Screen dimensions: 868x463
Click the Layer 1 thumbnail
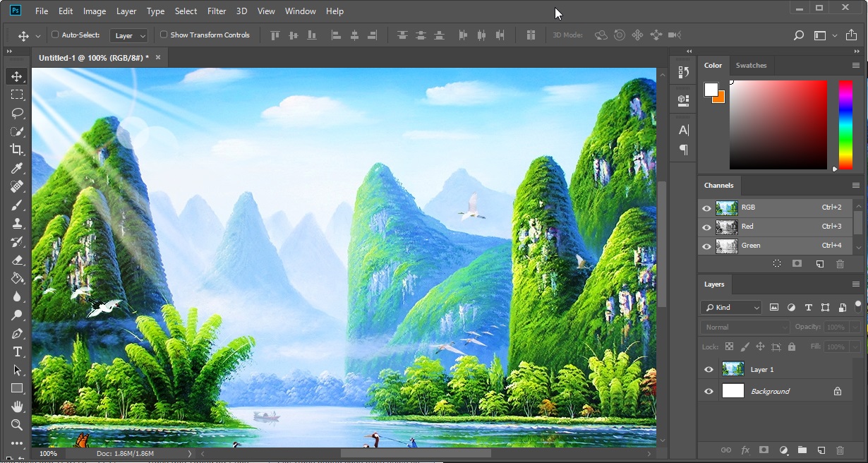(x=733, y=369)
